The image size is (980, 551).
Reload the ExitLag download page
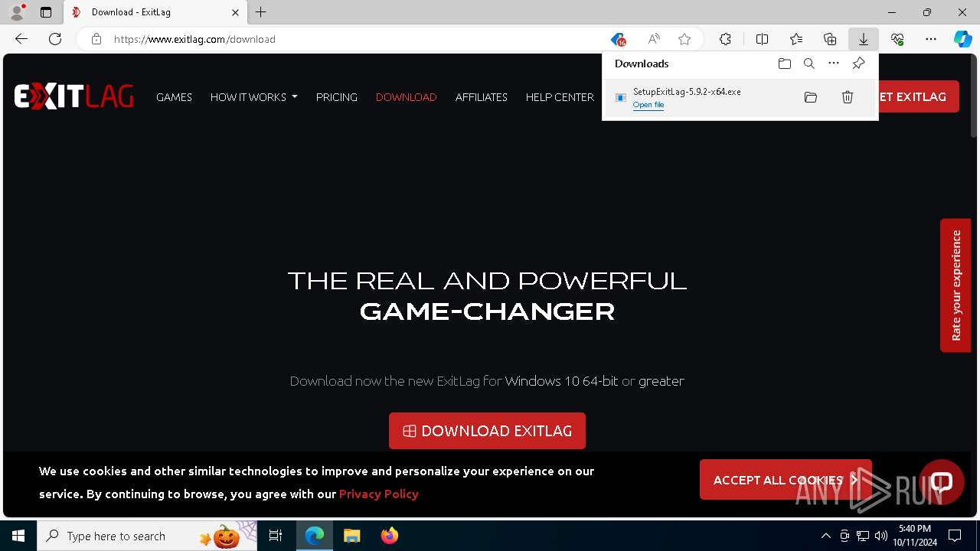(55, 39)
